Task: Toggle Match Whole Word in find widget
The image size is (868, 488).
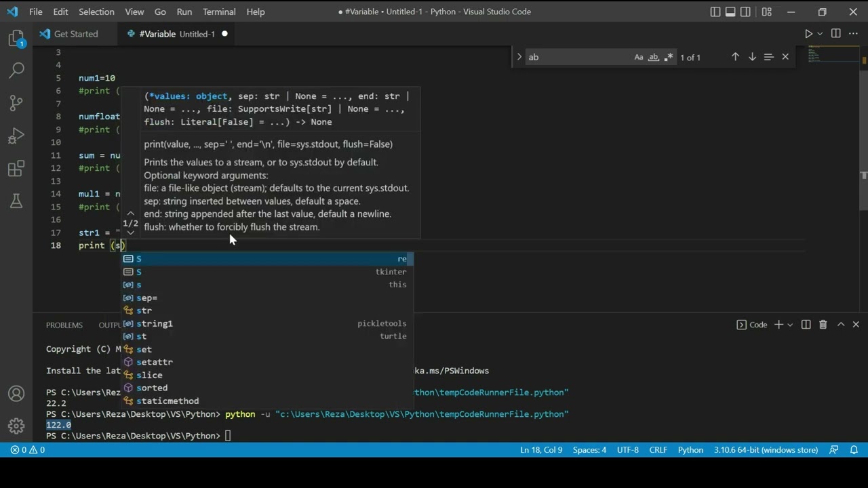Action: click(654, 58)
